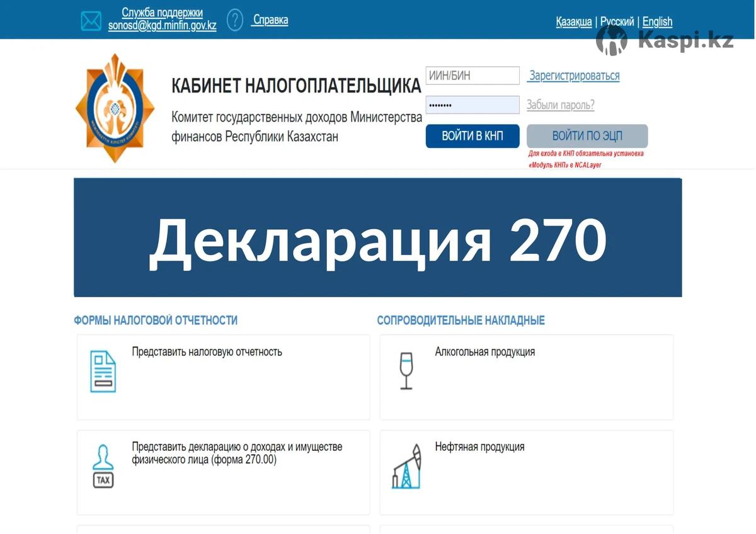Switch language to Русский
756x534 pixels.
click(x=617, y=22)
